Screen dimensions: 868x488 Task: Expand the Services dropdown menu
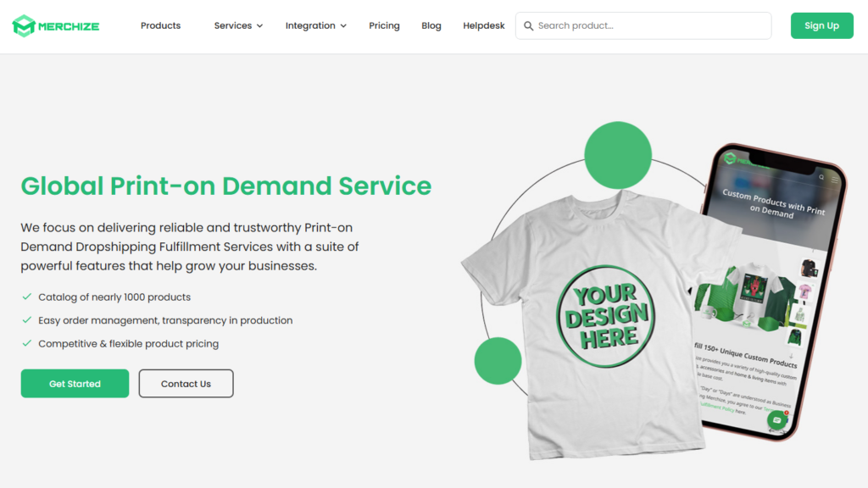tap(238, 26)
